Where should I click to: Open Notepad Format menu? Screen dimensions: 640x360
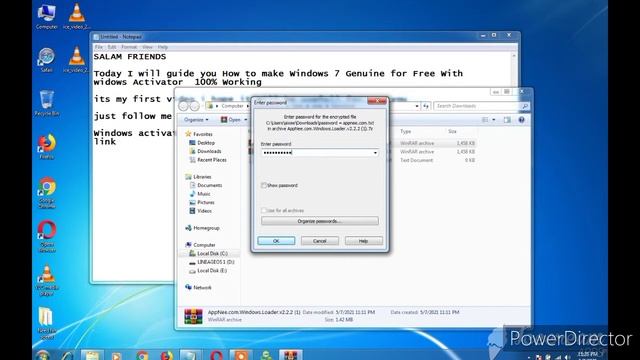[129, 47]
